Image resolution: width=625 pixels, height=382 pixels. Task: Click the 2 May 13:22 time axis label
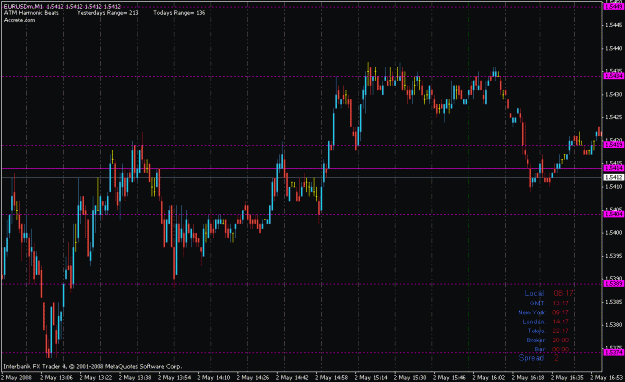(x=96, y=377)
